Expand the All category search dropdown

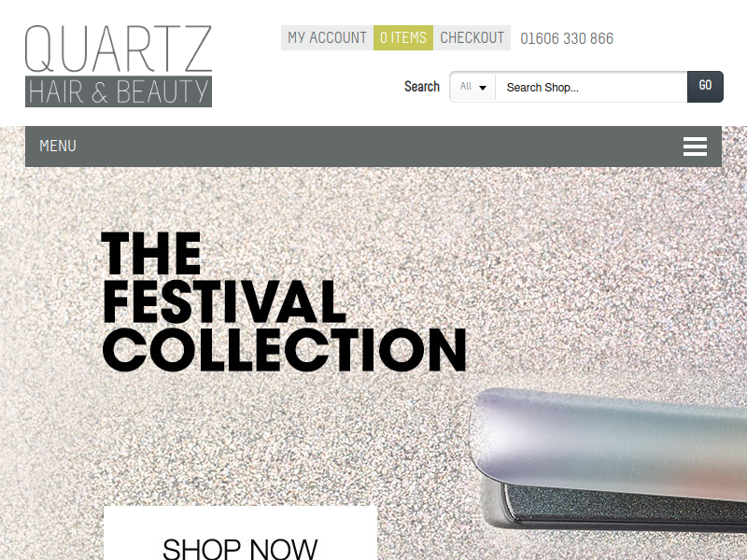tap(473, 87)
